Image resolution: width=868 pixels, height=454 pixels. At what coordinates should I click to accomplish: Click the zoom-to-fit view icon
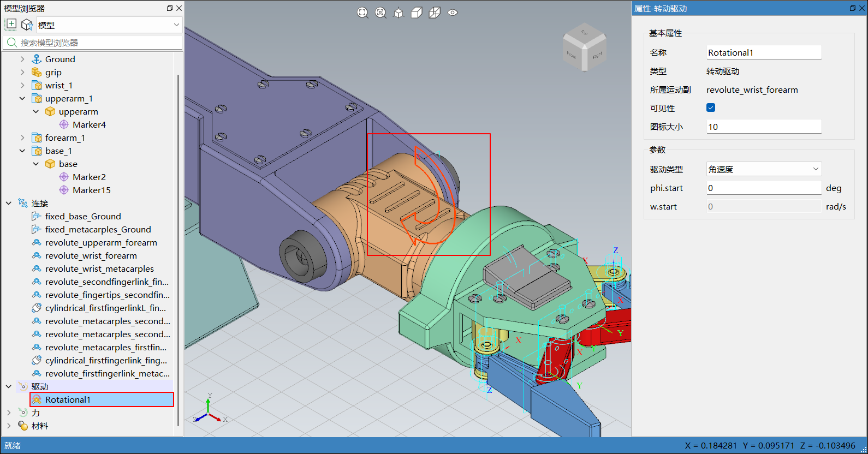(x=362, y=13)
